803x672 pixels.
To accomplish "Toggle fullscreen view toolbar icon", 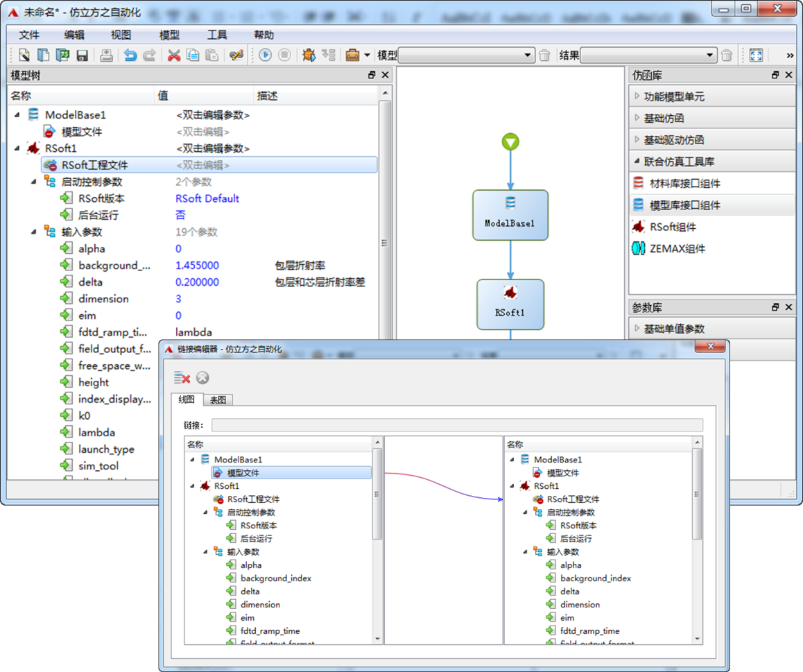I will [x=757, y=55].
